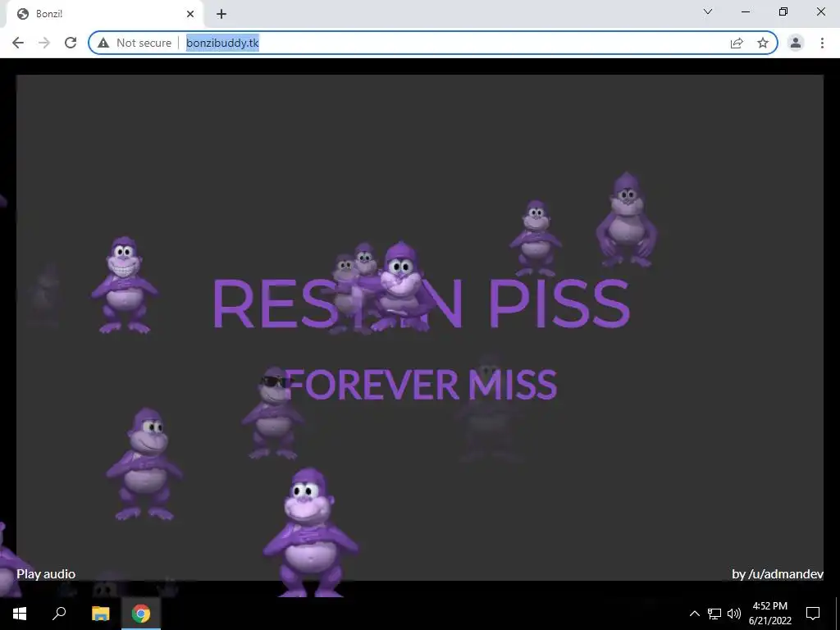Expand the tab search chevron

coord(708,11)
